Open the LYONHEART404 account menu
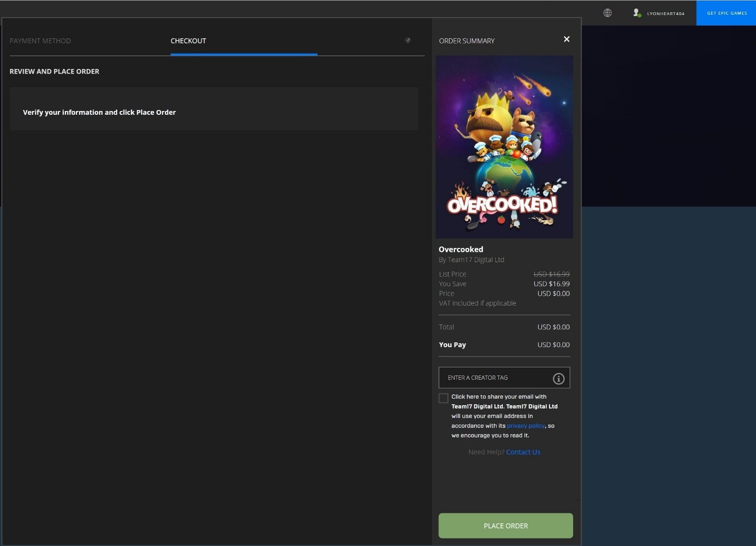The height and width of the screenshot is (546, 756). [x=665, y=14]
